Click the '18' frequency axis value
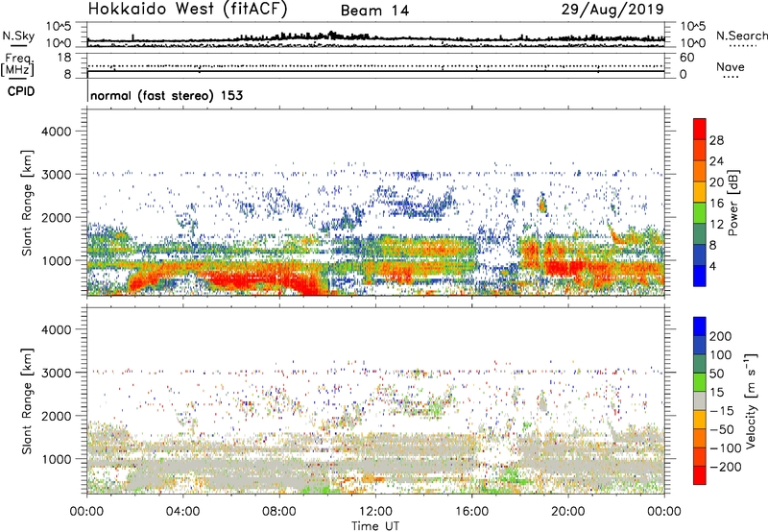The image size is (768, 532). pyautogui.click(x=64, y=58)
